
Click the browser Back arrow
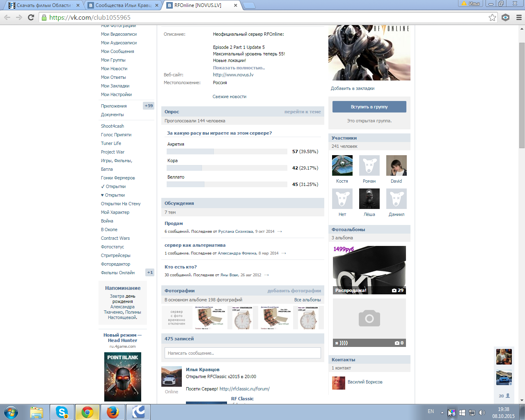click(7, 17)
